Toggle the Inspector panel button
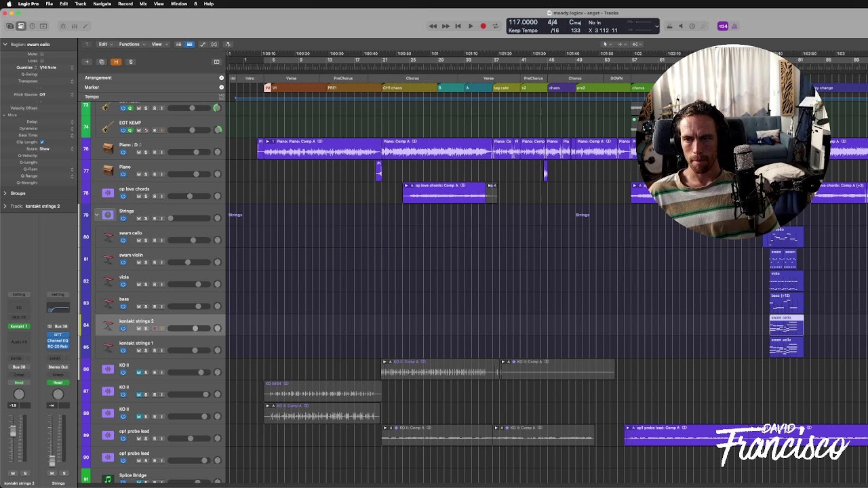 (21, 26)
